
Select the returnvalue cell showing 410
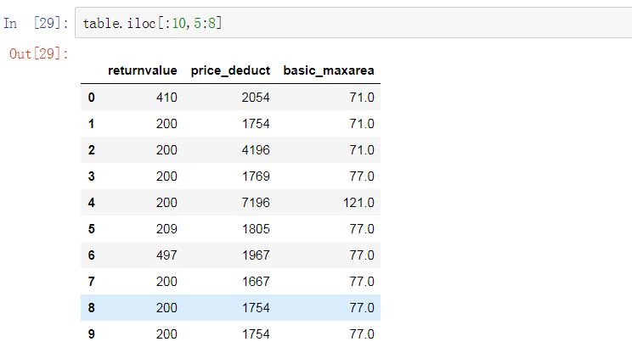coord(166,98)
